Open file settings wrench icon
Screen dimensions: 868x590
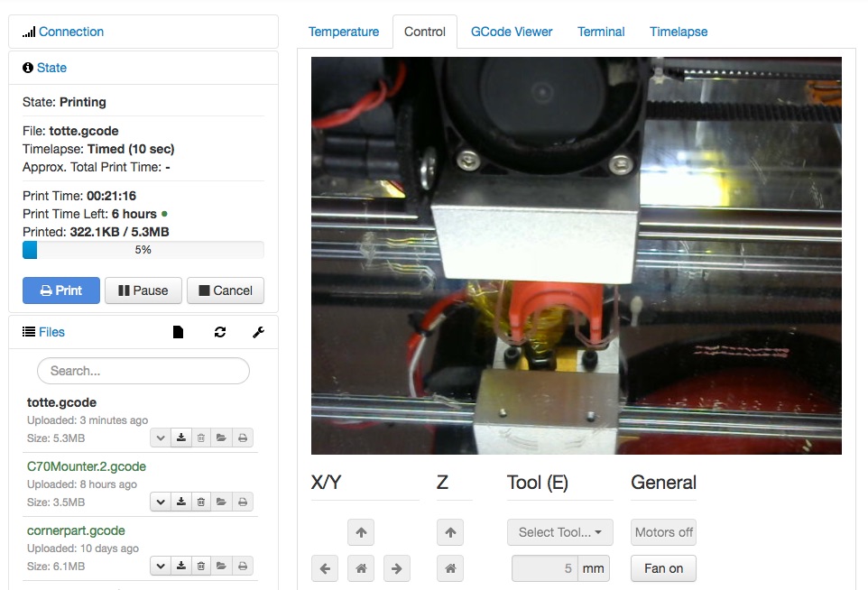(x=258, y=332)
